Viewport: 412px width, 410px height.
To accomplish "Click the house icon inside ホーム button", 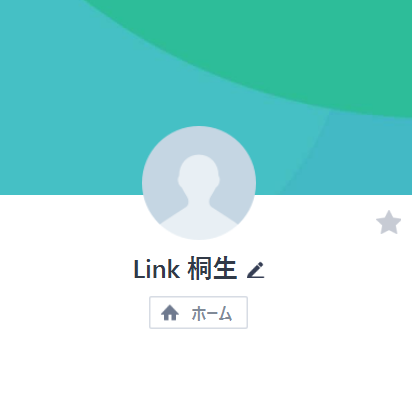I will coord(170,313).
